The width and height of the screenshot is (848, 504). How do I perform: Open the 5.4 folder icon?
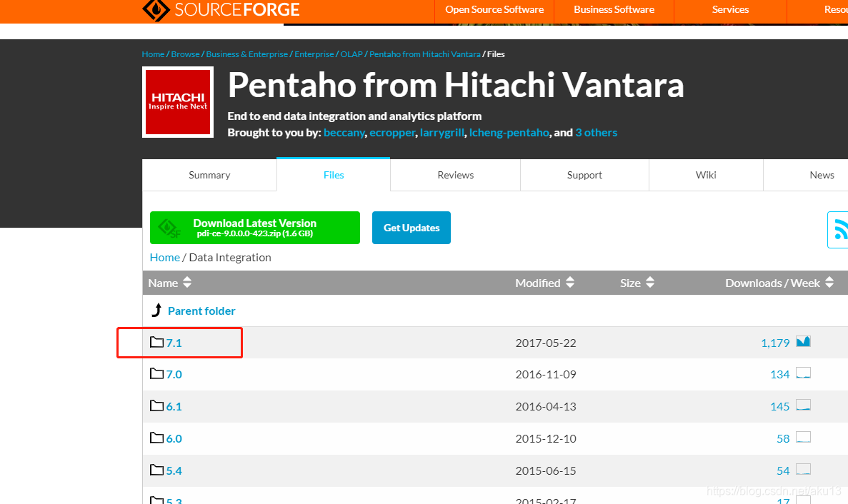pos(157,470)
